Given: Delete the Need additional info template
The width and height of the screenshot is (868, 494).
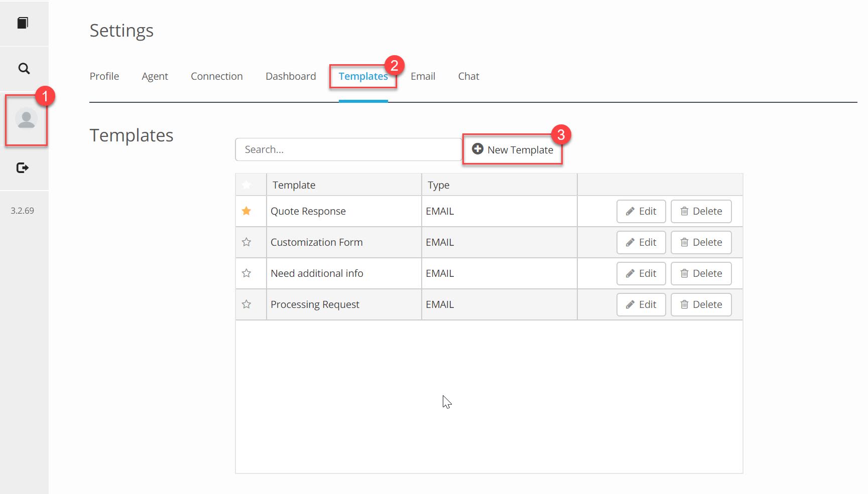Looking at the screenshot, I should [701, 273].
